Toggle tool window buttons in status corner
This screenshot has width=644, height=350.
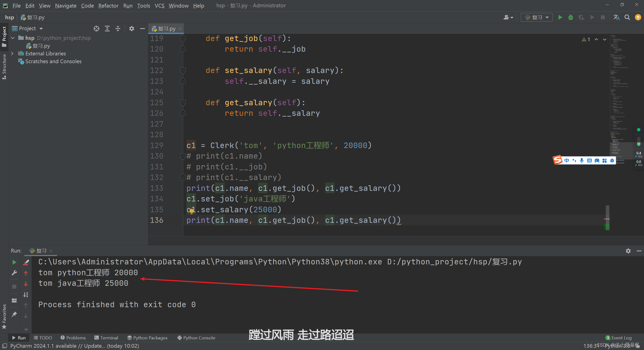[5, 346]
